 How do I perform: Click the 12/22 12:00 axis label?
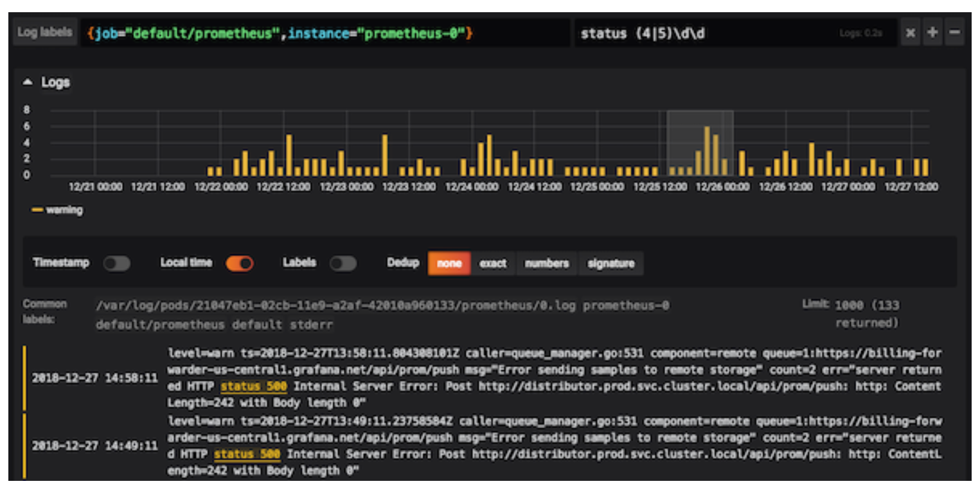[283, 187]
